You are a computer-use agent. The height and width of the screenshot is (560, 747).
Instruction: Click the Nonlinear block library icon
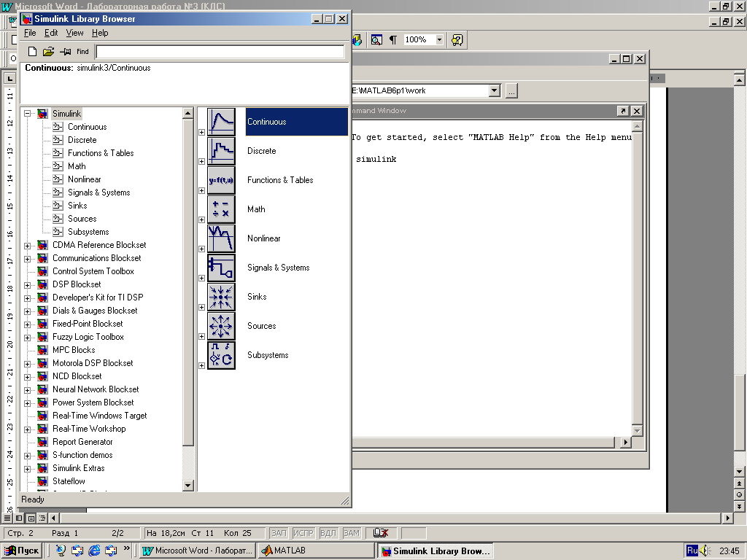tap(221, 238)
